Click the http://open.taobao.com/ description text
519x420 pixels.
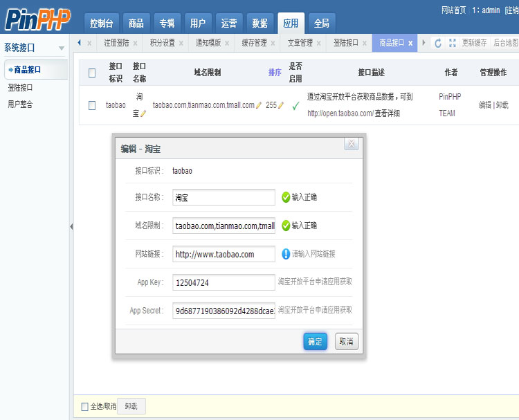[340, 113]
